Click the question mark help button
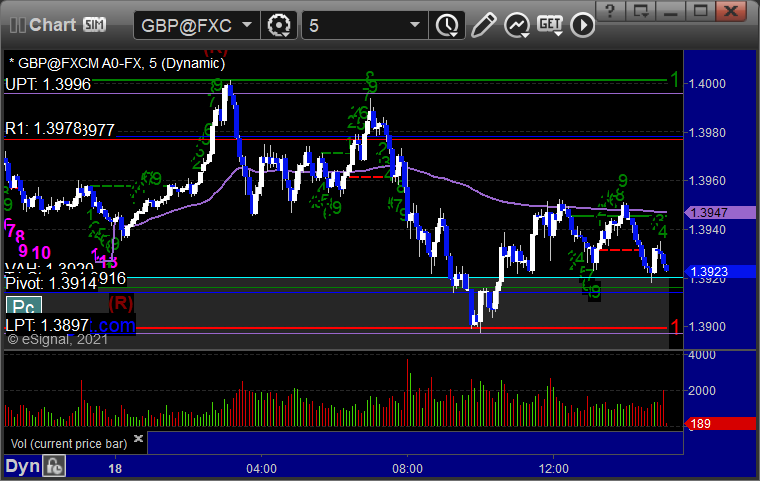 [x=610, y=10]
